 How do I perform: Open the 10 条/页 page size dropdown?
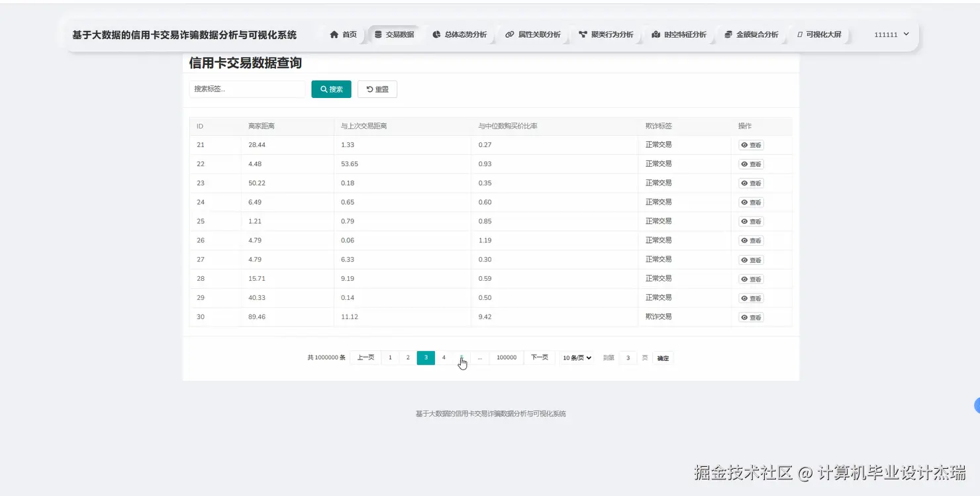click(577, 358)
